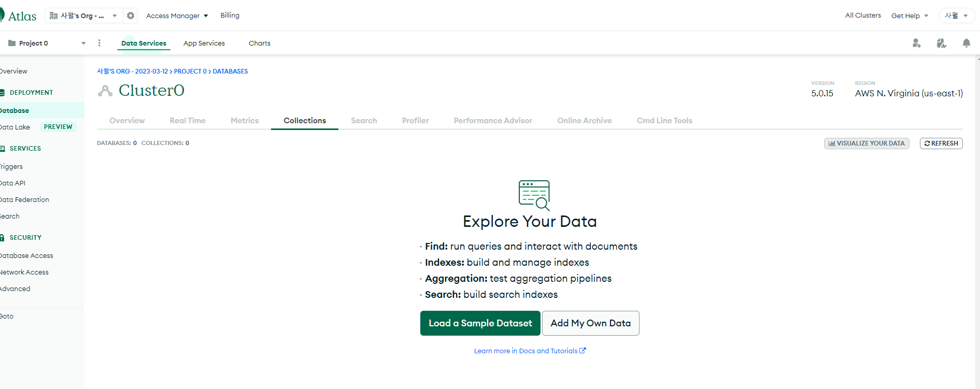Click the Deployment section icon
The image size is (980, 389).
(x=2, y=93)
